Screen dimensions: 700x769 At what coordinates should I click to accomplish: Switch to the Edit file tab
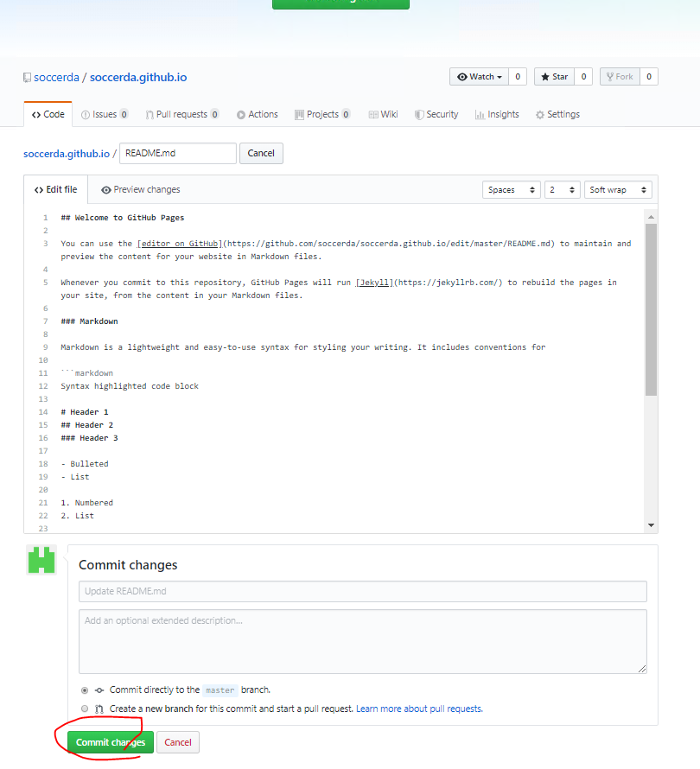55,190
